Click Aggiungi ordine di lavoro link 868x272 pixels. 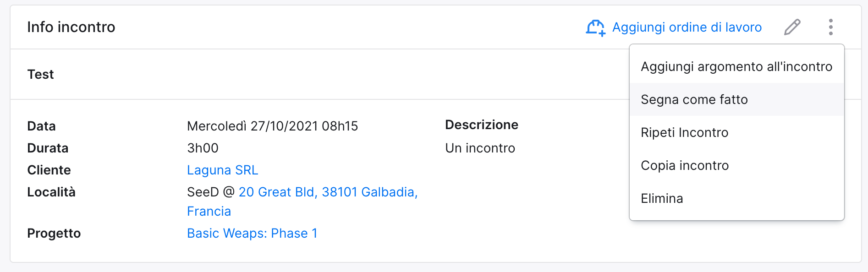coord(687,27)
